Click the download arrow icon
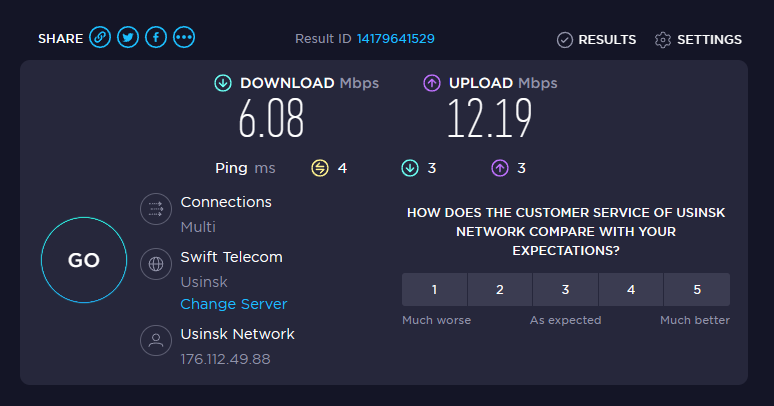This screenshot has height=406, width=774. (223, 83)
